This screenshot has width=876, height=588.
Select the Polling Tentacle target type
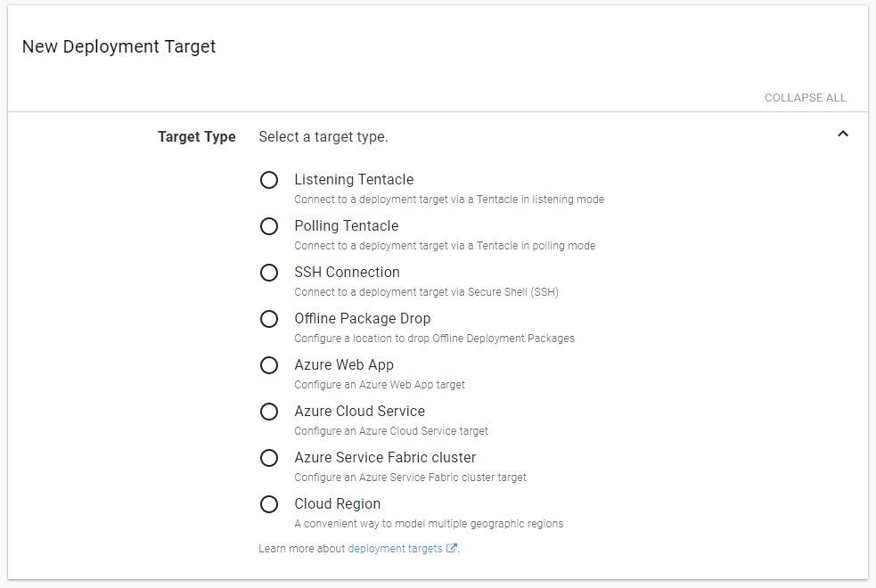pos(269,226)
